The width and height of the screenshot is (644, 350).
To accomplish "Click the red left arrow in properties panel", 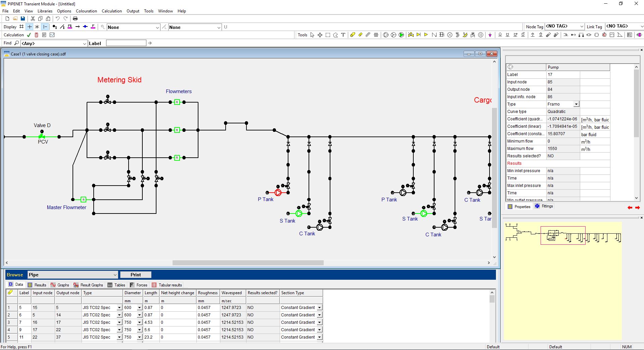I will coord(630,207).
